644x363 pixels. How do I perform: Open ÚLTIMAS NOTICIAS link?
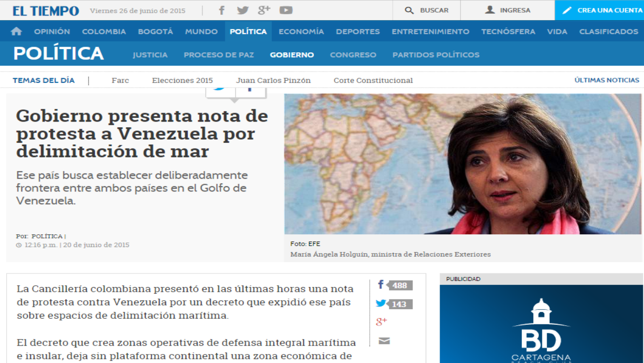pos(607,80)
